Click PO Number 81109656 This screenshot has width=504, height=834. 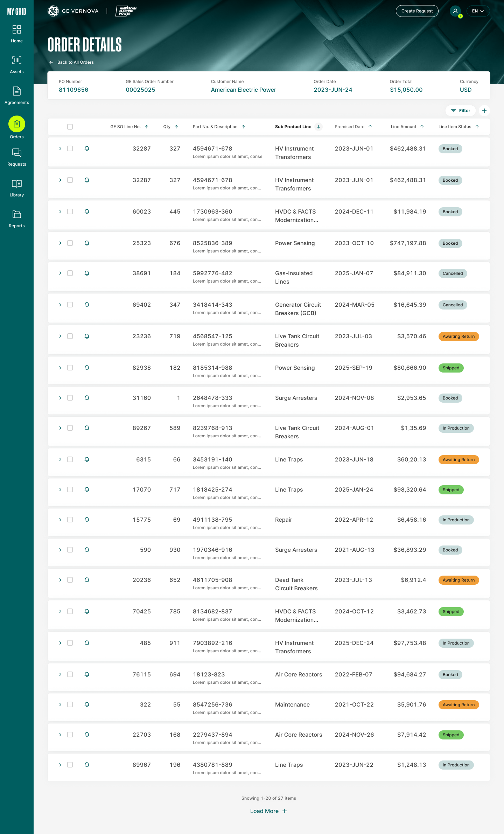coord(73,90)
